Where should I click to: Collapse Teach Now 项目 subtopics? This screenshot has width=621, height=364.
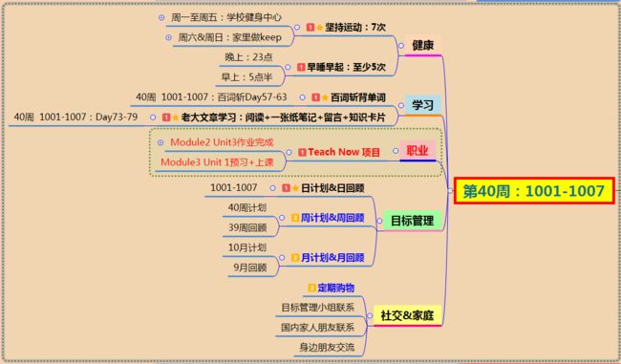289,152
